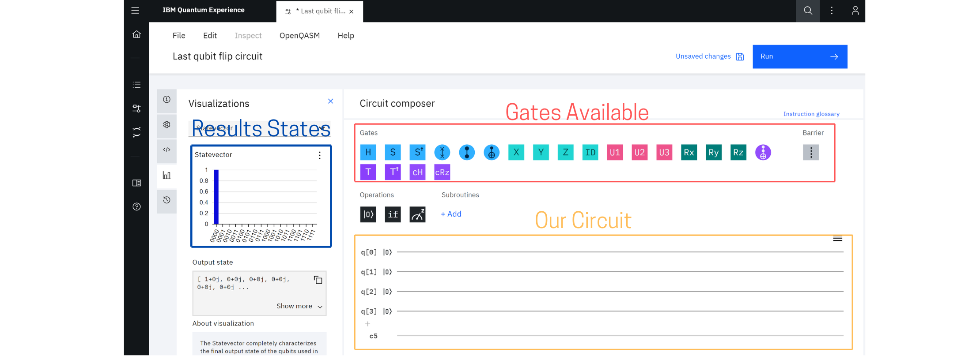Select the |0⟩ reset operation

tap(368, 214)
